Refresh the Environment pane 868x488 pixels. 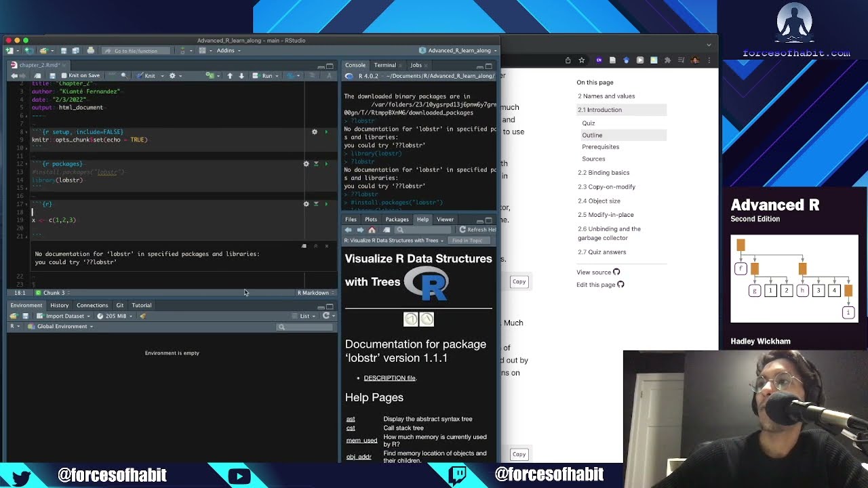point(326,316)
